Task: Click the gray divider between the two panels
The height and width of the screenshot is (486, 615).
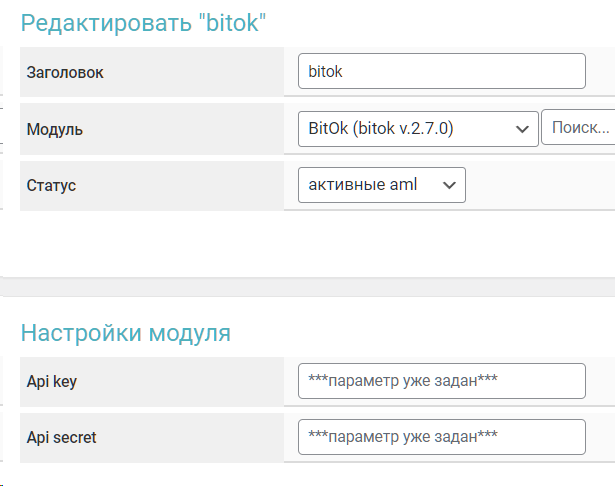Action: [300, 287]
